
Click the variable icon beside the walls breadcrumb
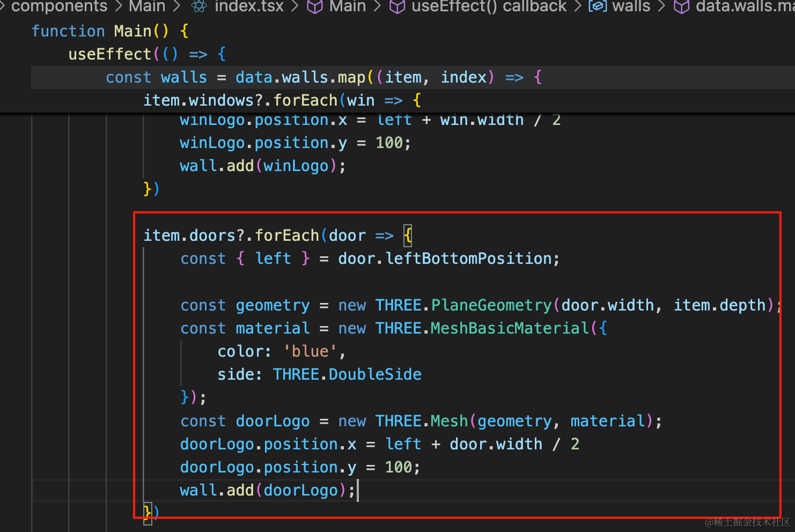click(598, 6)
